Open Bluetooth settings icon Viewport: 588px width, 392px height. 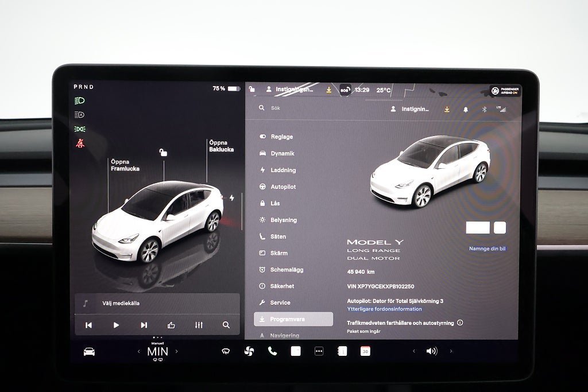coord(484,110)
